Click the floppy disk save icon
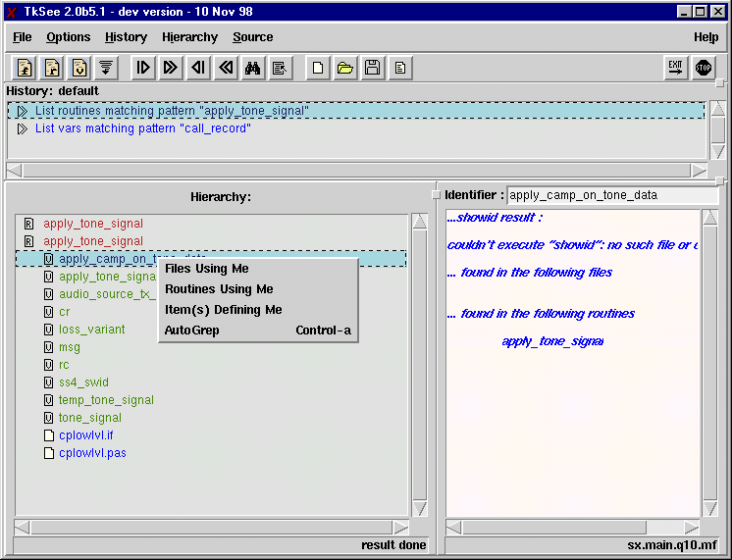732x560 pixels. pyautogui.click(x=372, y=68)
